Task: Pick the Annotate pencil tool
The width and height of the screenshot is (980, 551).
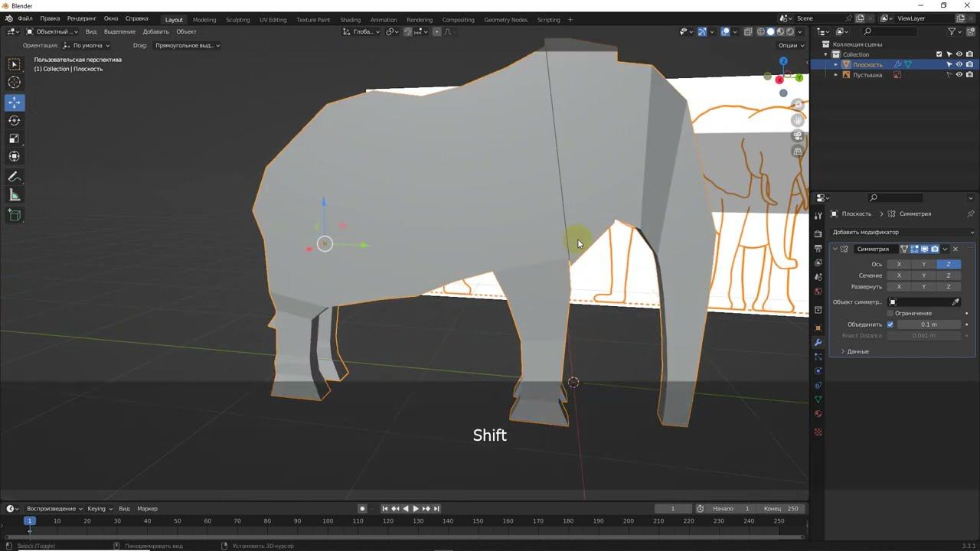Action: click(x=14, y=177)
